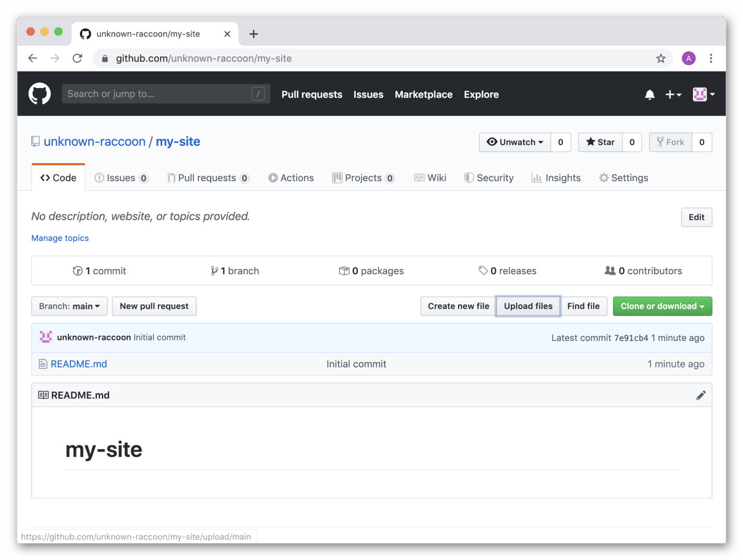Switch to the Wiki tab
The width and height of the screenshot is (743, 560).
430,178
